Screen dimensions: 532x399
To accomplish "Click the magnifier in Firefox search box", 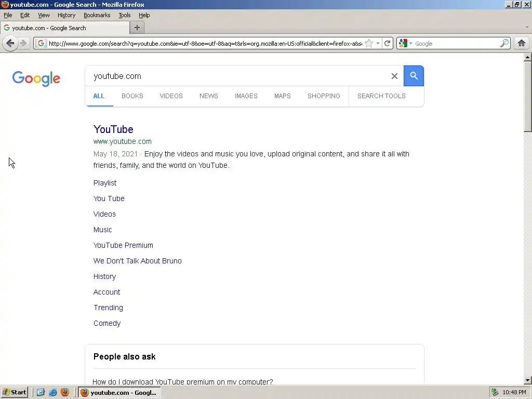I will pyautogui.click(x=504, y=44).
